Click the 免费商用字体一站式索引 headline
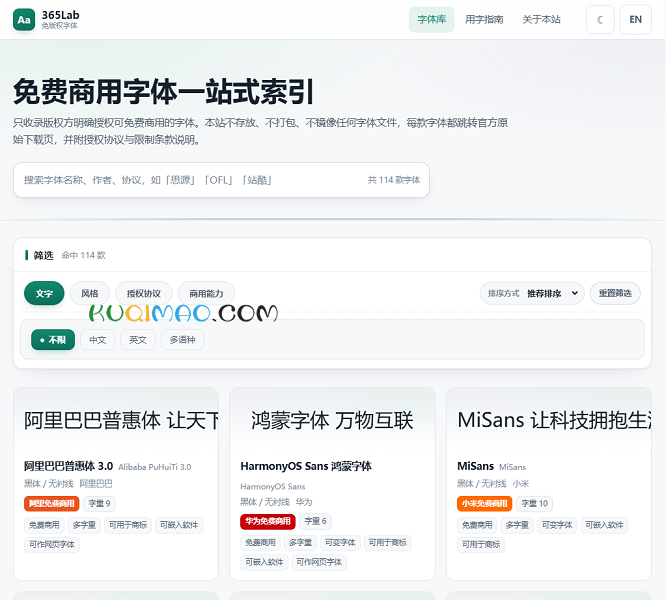Screen dimensions: 666x600 point(164,92)
